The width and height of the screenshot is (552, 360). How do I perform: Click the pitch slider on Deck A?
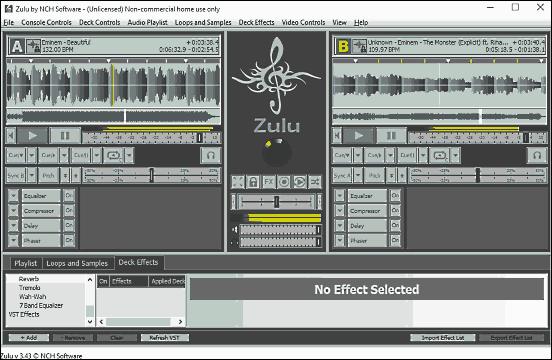point(151,175)
